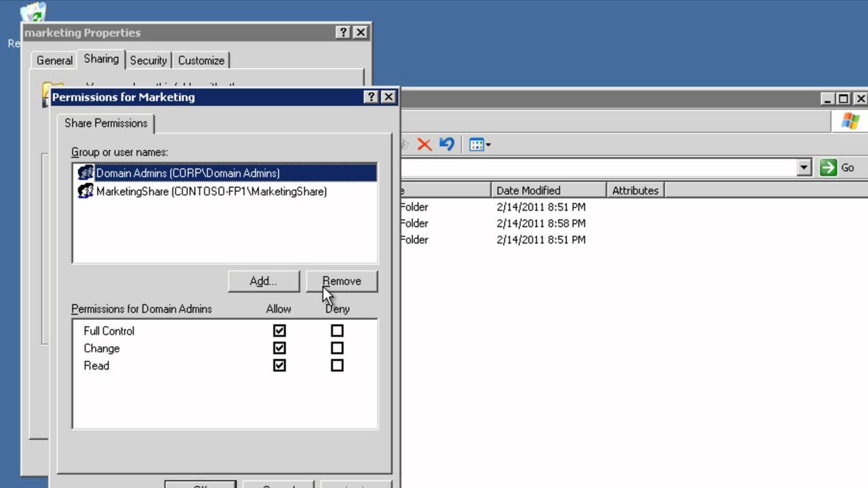The height and width of the screenshot is (488, 868).
Task: Close the marketing Properties dialog
Action: pyautogui.click(x=361, y=33)
